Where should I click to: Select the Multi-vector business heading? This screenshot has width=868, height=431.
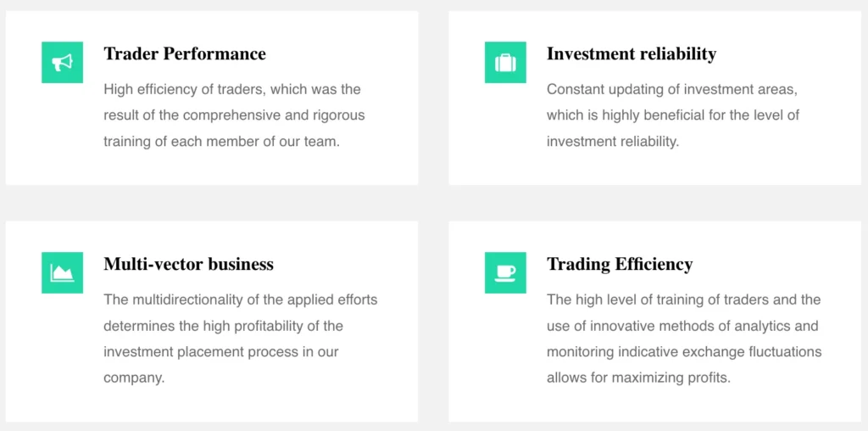(188, 265)
